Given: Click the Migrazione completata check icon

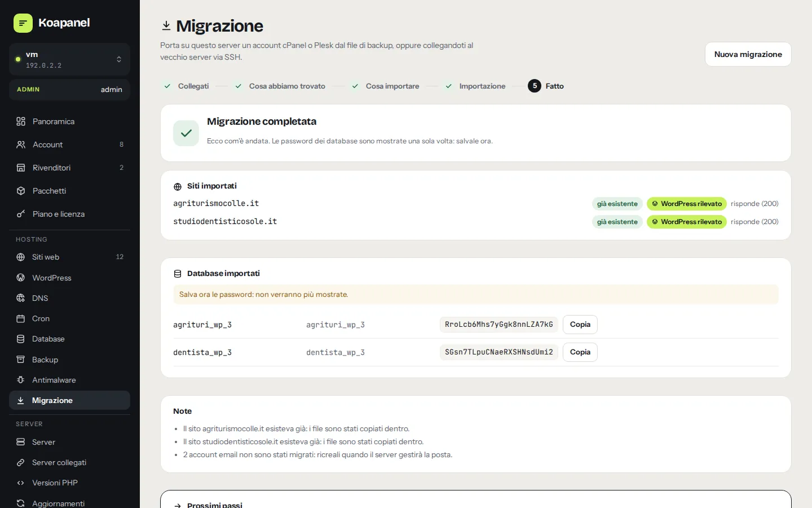Looking at the screenshot, I should (186, 133).
